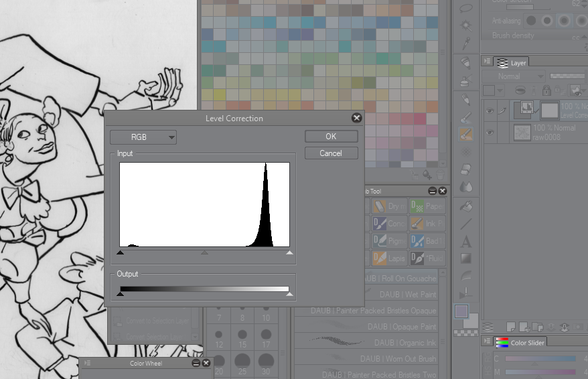Select DAUB | Wet Paint brush
The width and height of the screenshot is (588, 379).
click(401, 295)
